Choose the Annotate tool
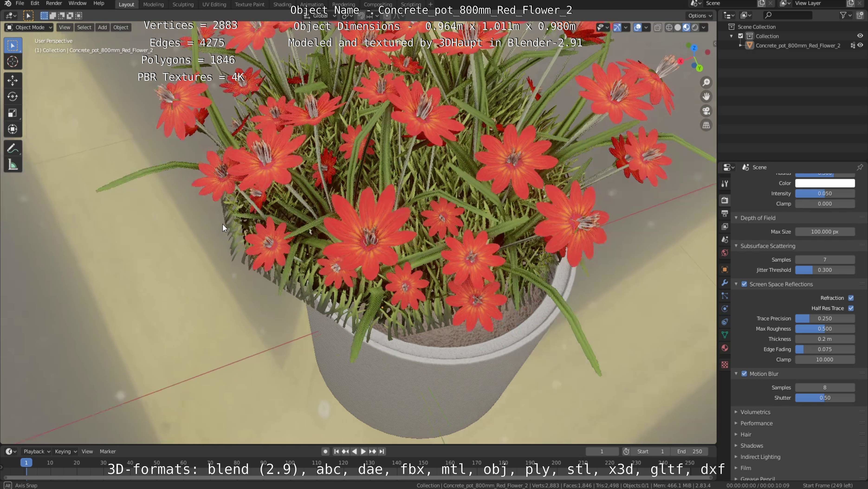Viewport: 868px width, 489px height. point(13,148)
